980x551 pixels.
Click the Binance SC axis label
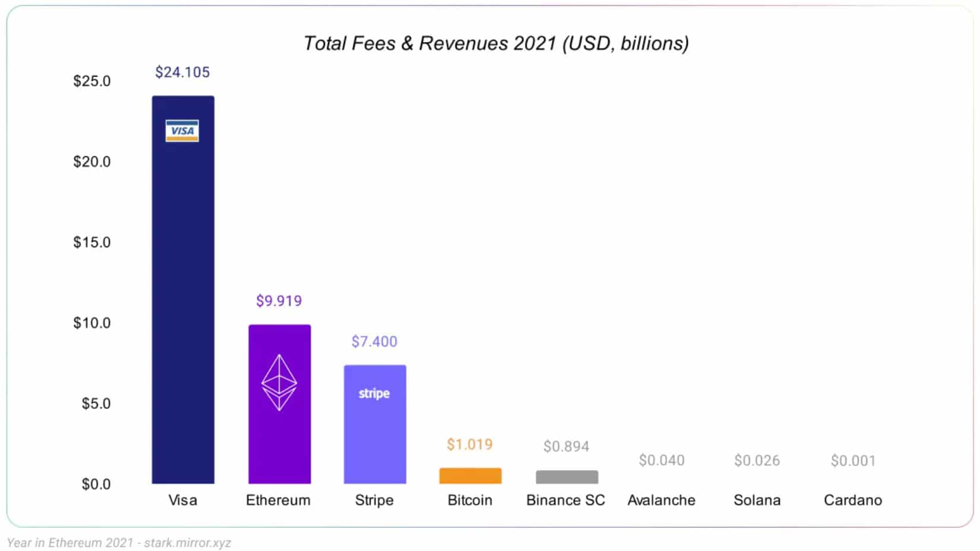(566, 500)
